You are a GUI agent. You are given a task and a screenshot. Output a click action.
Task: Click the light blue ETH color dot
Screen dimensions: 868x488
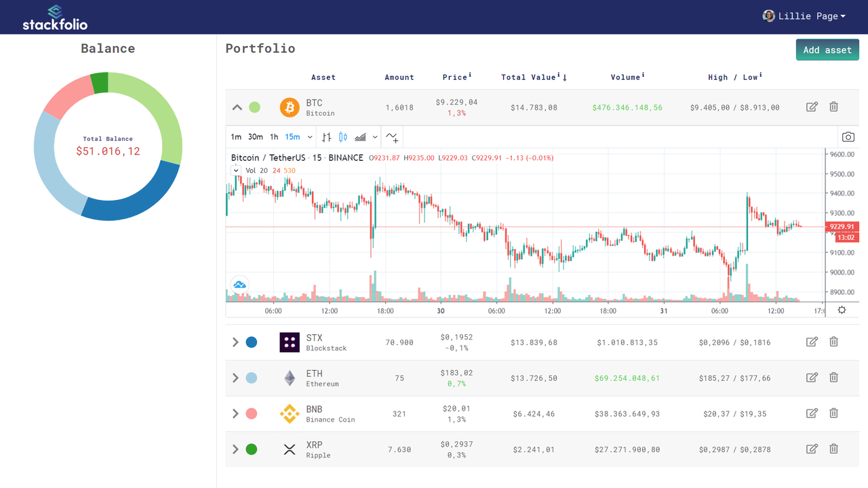(252, 378)
